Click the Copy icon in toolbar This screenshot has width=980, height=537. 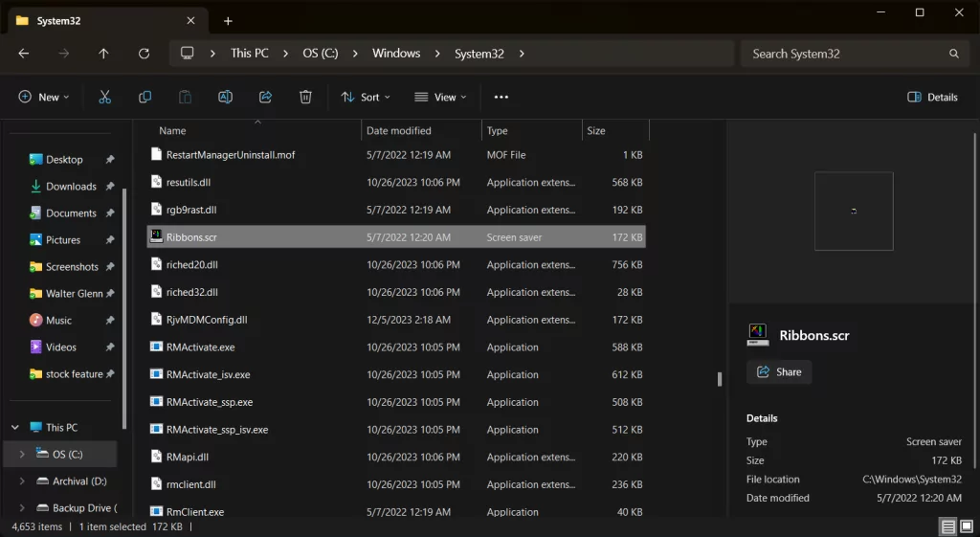[x=145, y=97]
